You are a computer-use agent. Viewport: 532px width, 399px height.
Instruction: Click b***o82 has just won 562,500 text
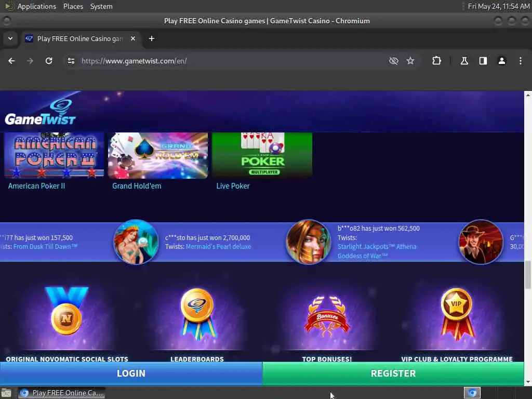point(378,229)
